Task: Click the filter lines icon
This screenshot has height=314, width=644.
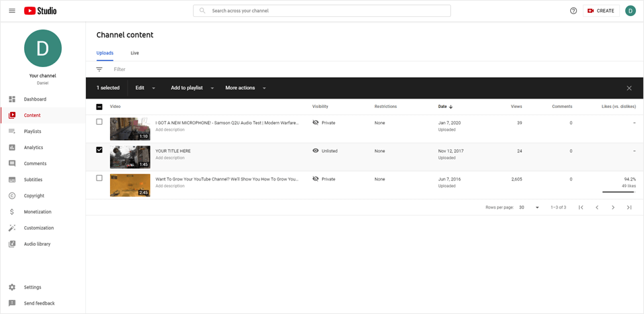Action: tap(99, 70)
